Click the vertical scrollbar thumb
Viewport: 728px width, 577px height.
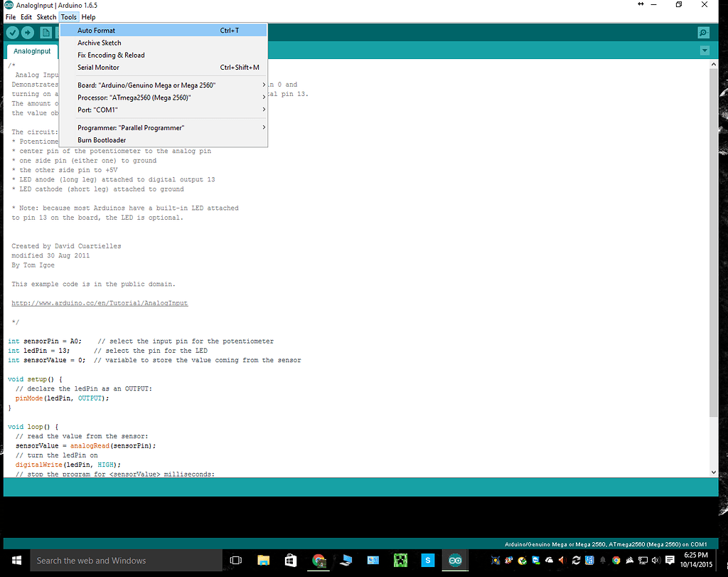pyautogui.click(x=714, y=243)
